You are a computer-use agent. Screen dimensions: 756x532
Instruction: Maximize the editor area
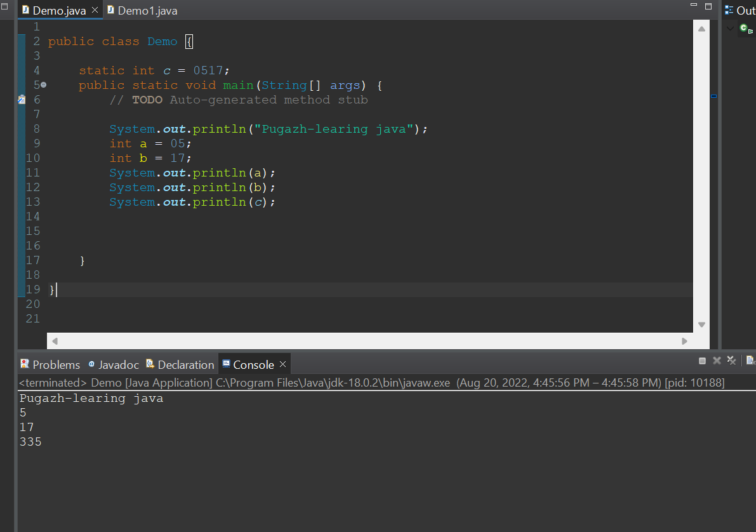click(x=708, y=6)
